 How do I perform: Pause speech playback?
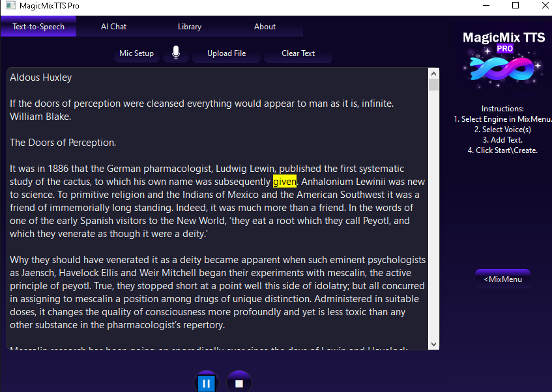(x=207, y=382)
